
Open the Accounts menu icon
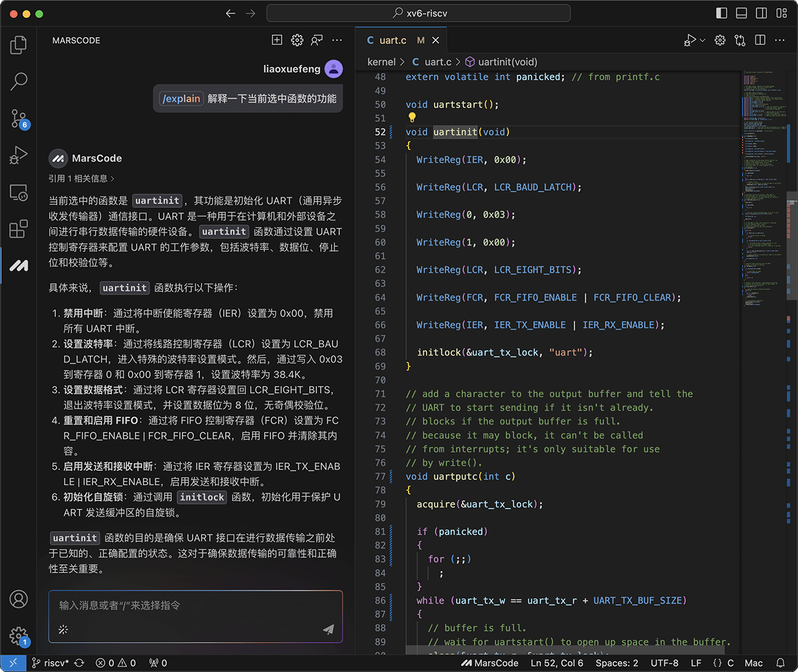[18, 599]
